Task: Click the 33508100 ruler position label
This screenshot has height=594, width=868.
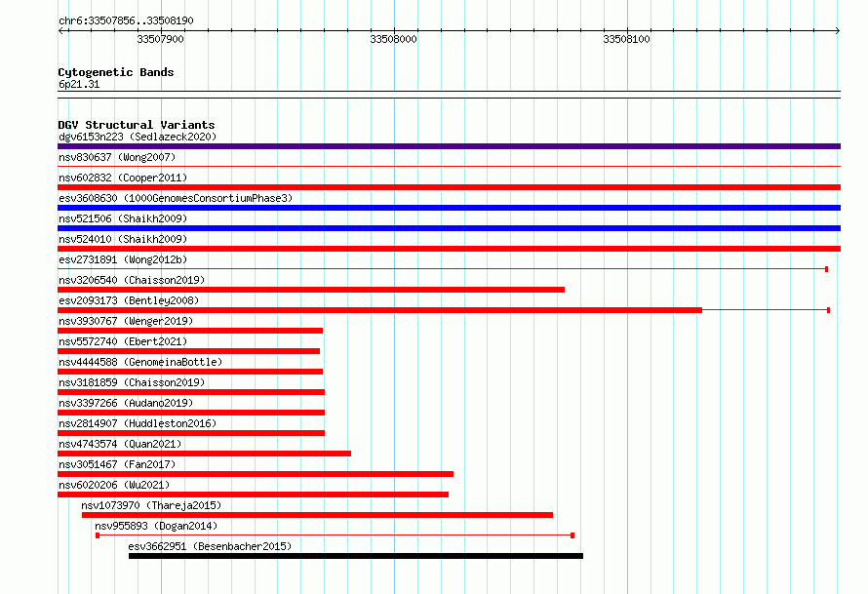Action: [x=627, y=39]
